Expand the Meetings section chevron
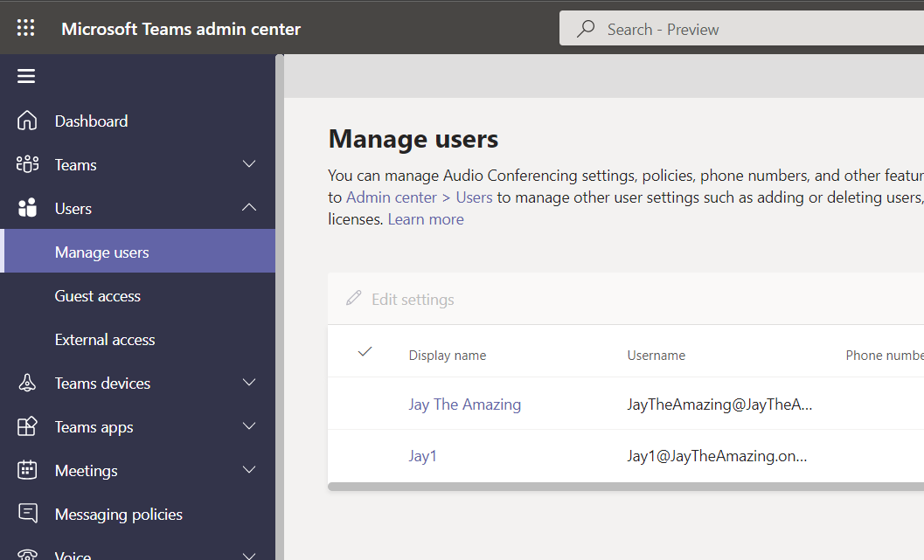924x560 pixels. click(x=249, y=470)
